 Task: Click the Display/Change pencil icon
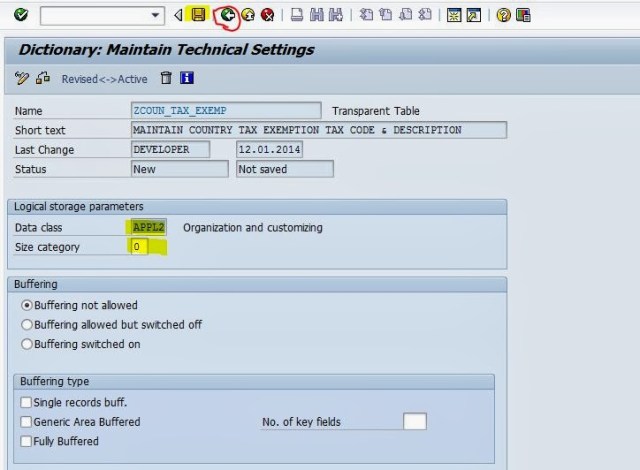tap(22, 78)
